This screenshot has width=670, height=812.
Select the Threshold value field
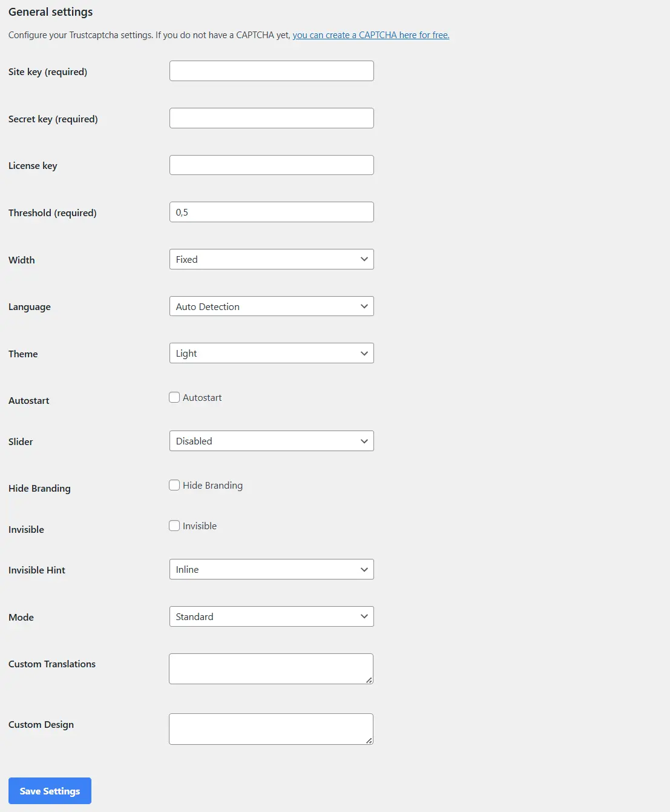pos(271,211)
